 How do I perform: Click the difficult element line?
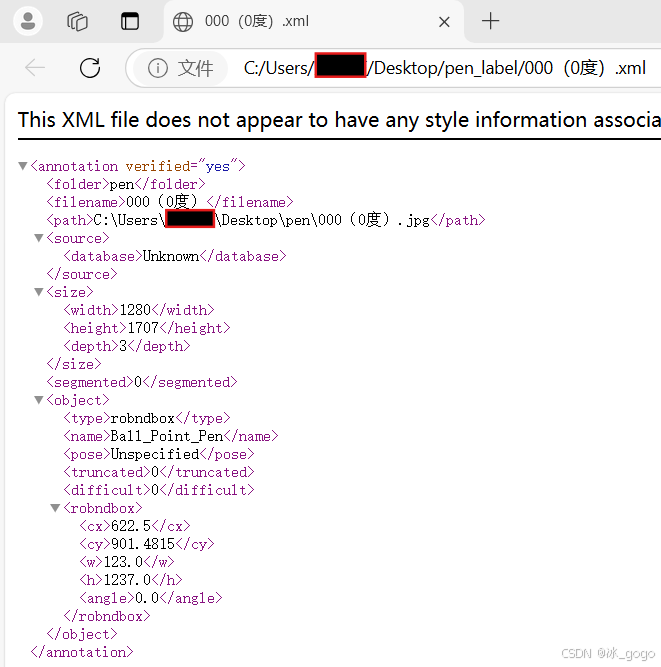(159, 490)
